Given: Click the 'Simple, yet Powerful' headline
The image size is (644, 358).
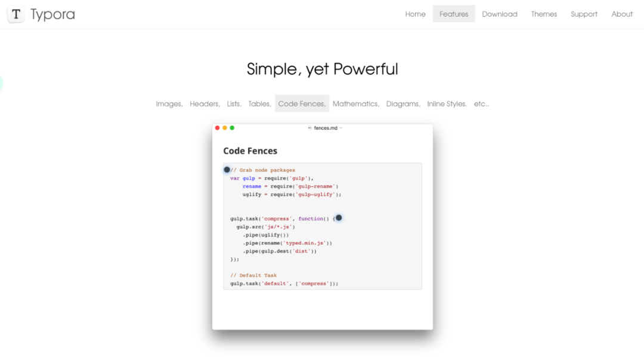Looking at the screenshot, I should [323, 69].
